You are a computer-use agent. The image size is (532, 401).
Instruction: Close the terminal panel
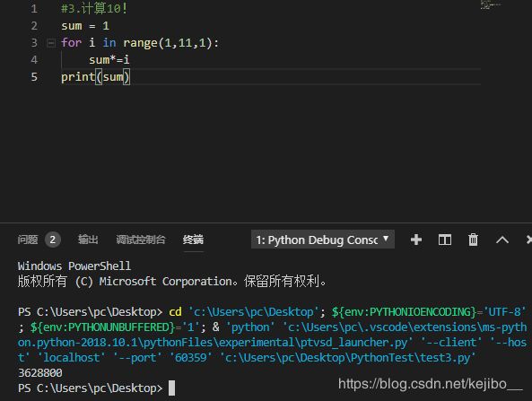[528, 240]
